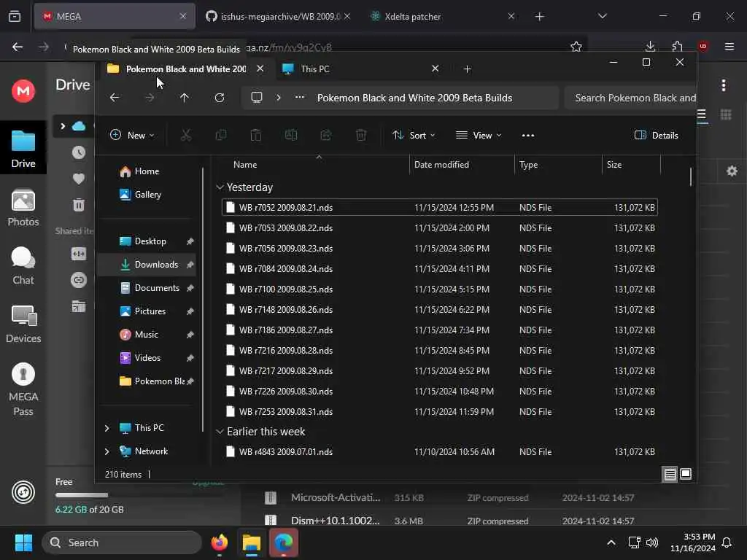Bookmark the page with star icon
This screenshot has height=560, width=747.
(x=576, y=47)
